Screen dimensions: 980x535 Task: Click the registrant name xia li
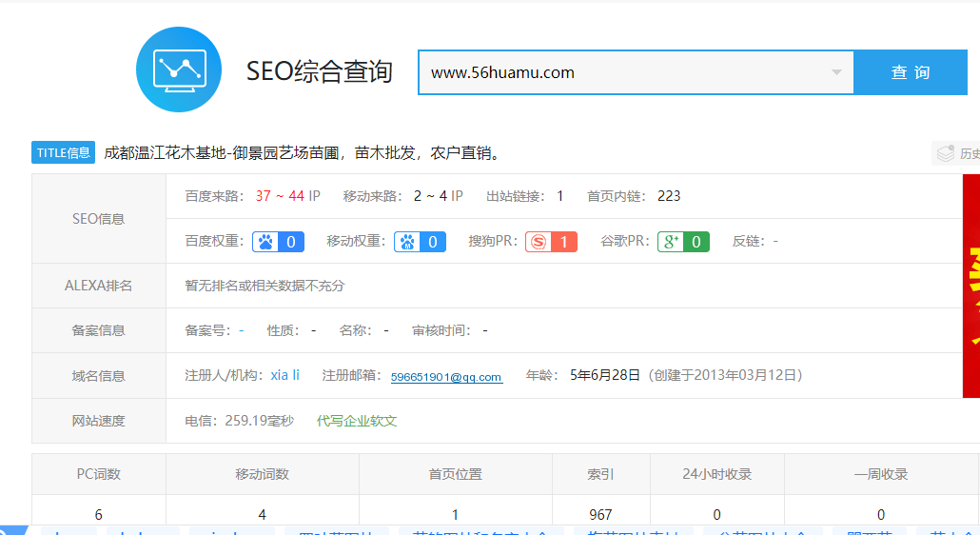[x=284, y=375]
